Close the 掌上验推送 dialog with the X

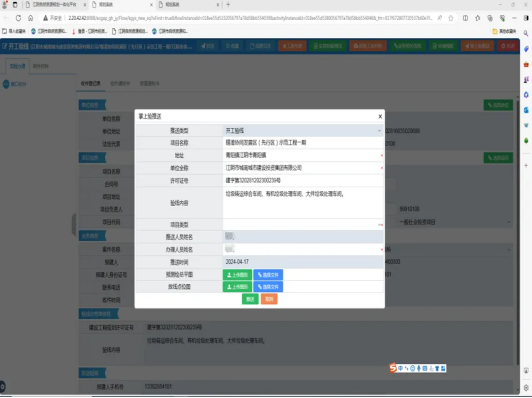point(380,116)
